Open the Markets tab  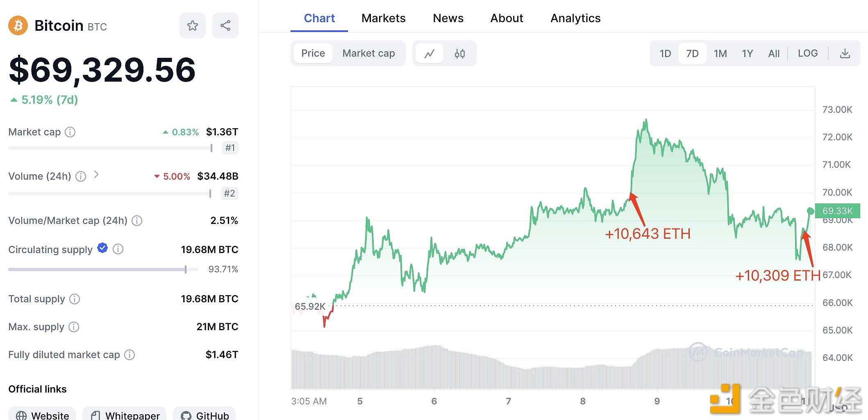point(383,18)
